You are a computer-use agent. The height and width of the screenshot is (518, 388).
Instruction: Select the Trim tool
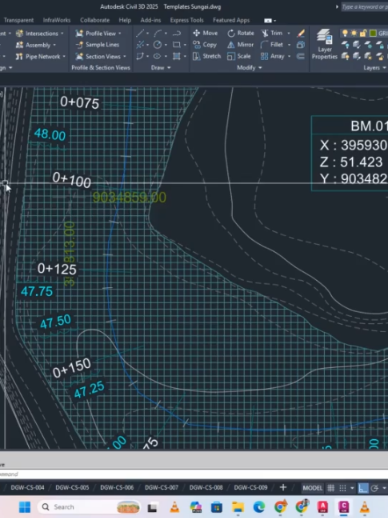click(x=272, y=33)
